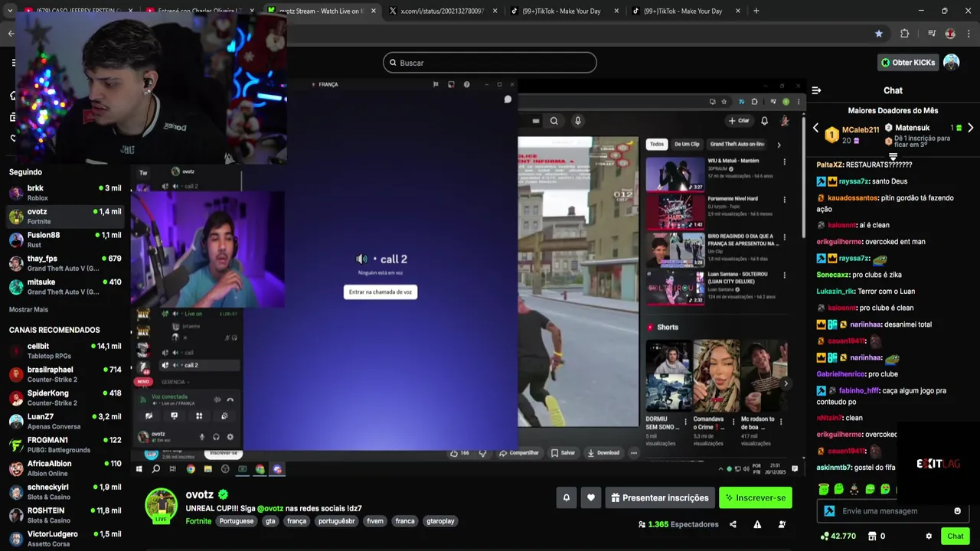Screen dimensions: 980x551
Task: Click the share icon beside viewer count
Action: [733, 524]
